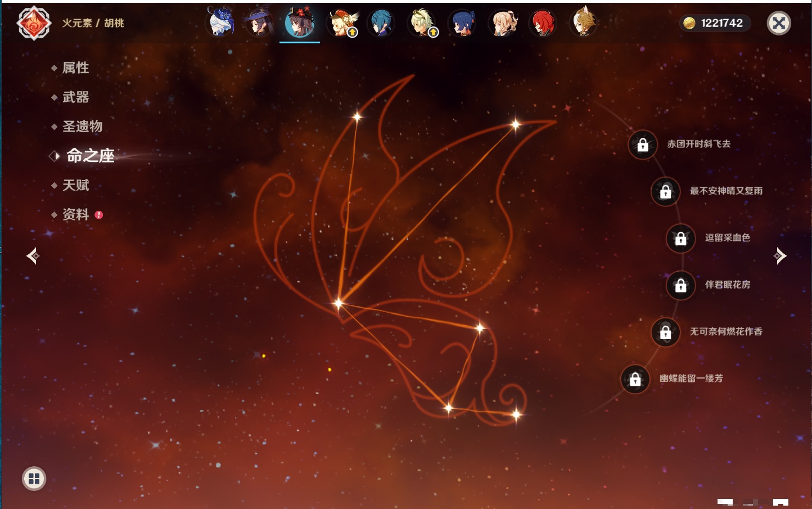Click the constellation name 最不安神晴又复雨

click(x=726, y=191)
